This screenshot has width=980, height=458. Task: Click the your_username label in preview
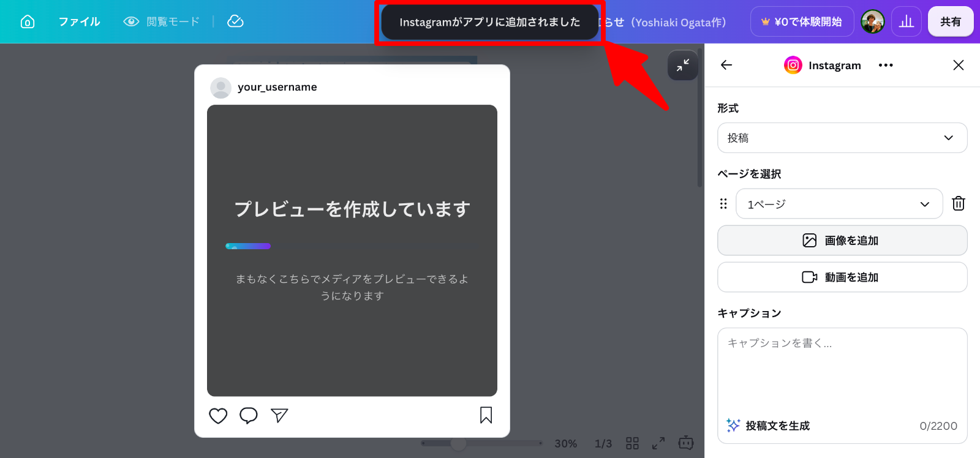277,87
